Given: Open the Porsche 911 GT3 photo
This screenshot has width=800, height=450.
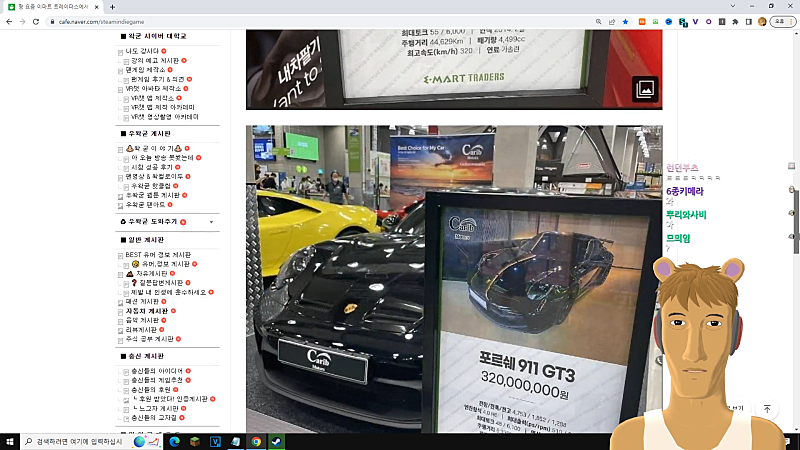Looking at the screenshot, I should (454, 279).
